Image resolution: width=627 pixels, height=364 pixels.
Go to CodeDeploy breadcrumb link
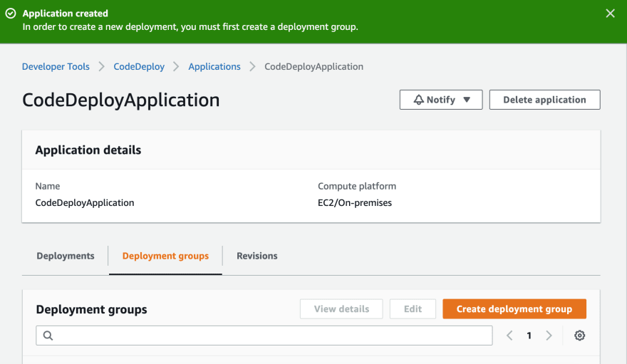point(139,67)
